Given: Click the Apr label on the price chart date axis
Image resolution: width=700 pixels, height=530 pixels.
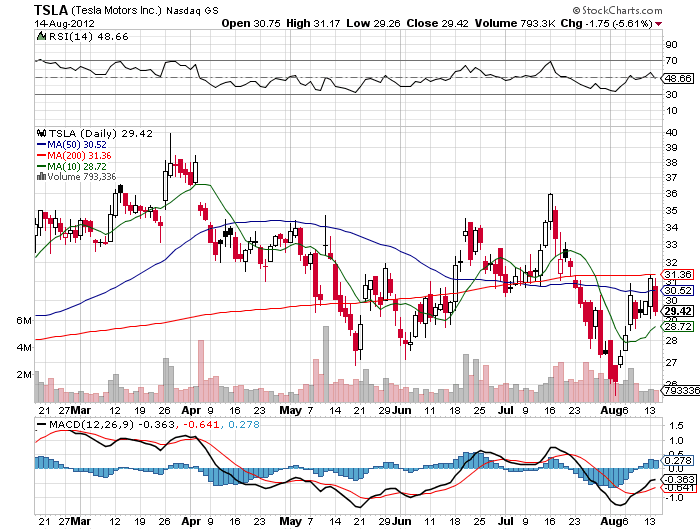Looking at the screenshot, I should (x=191, y=410).
